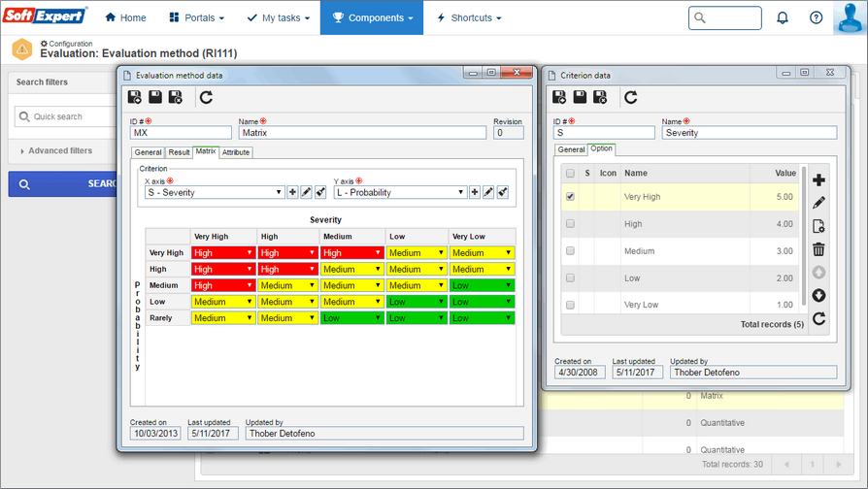
Task: Switch to the Attribute tab
Action: pyautogui.click(x=236, y=152)
